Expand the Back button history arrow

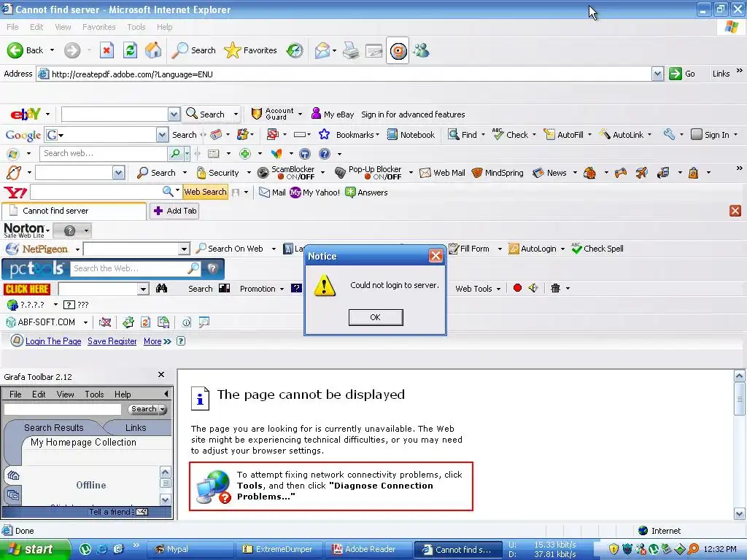click(x=52, y=50)
